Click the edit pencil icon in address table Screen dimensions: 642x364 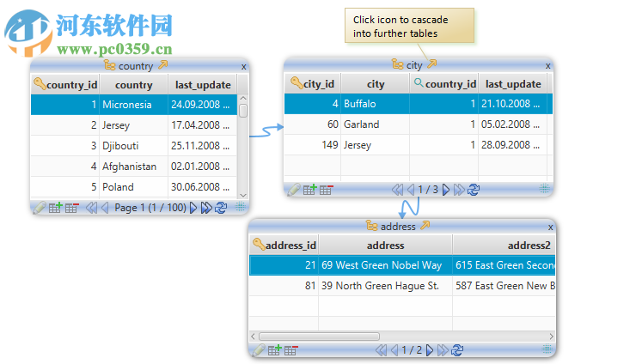click(x=259, y=350)
